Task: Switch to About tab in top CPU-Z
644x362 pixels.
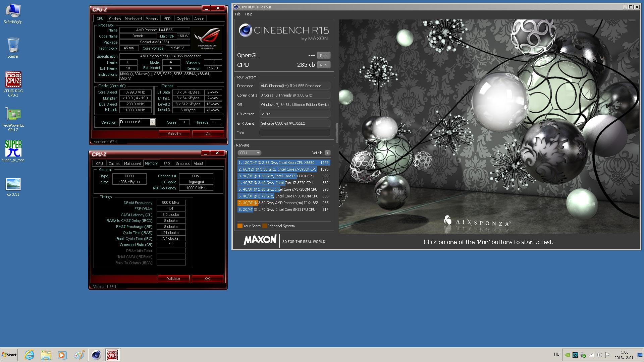Action: coord(199,19)
